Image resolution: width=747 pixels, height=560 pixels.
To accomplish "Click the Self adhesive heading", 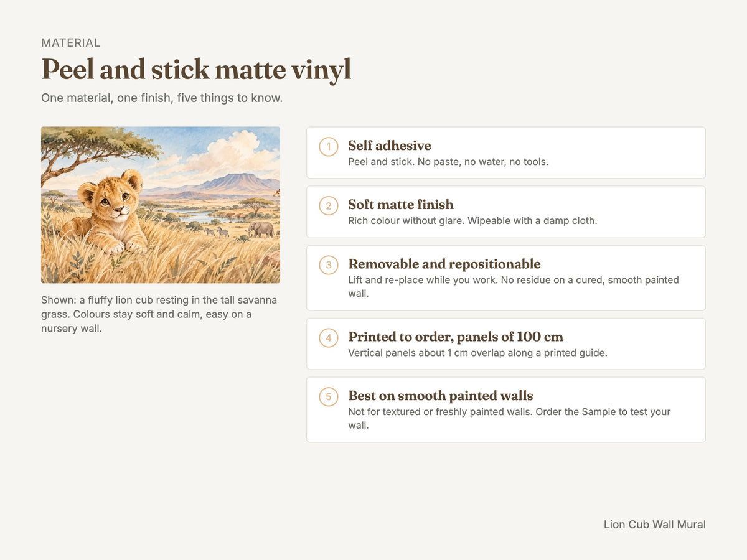I will [390, 146].
